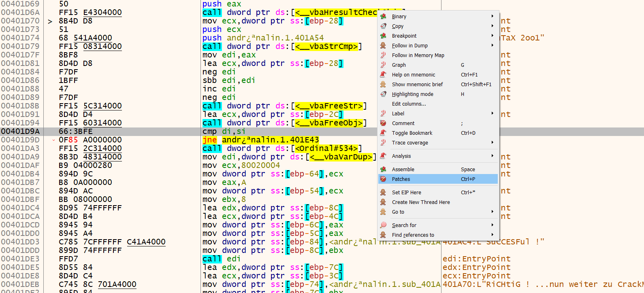Click the Copy menu icon
The width and height of the screenshot is (644, 293).
(x=383, y=26)
